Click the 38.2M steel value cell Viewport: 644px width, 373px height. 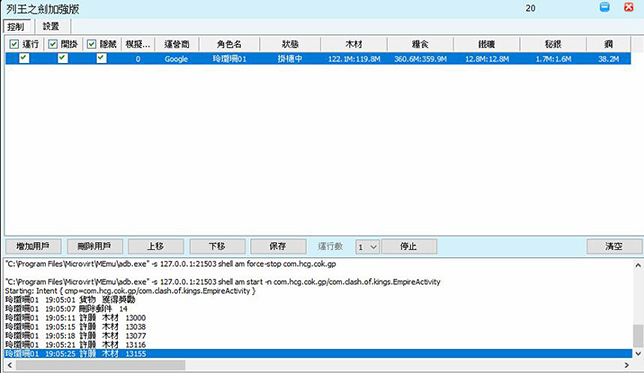click(608, 59)
